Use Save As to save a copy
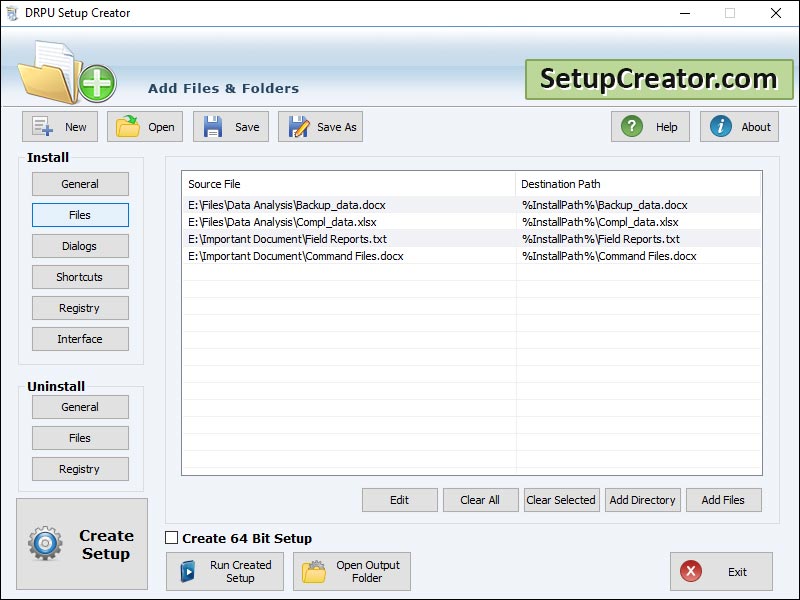This screenshot has width=800, height=600. pos(320,127)
